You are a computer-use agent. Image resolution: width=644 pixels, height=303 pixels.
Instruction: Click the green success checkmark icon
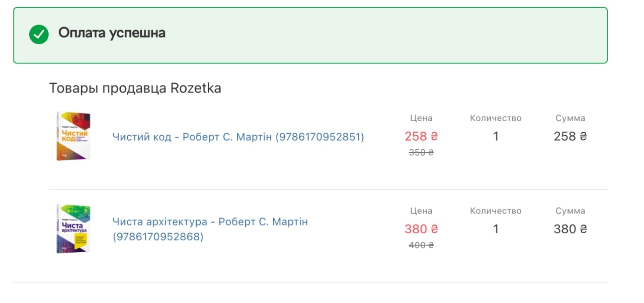39,34
